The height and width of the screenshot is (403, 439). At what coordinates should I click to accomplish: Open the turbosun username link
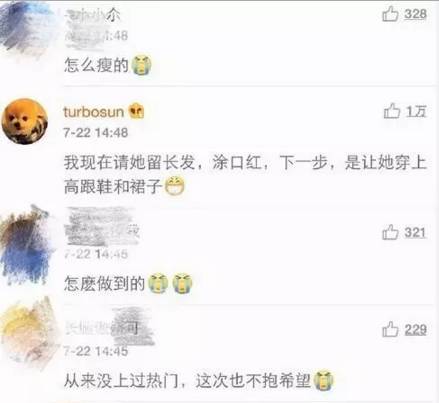[93, 112]
